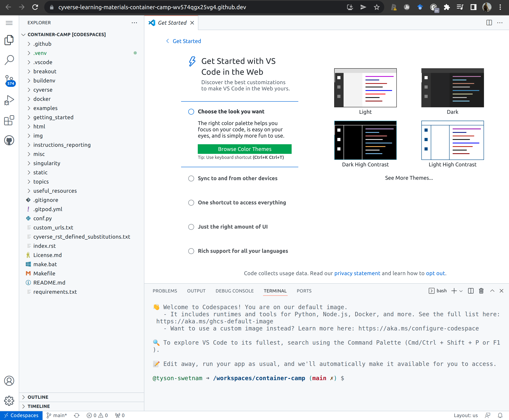The image size is (509, 420).
Task: Open the Chrome three-dot menu
Action: (500, 7)
